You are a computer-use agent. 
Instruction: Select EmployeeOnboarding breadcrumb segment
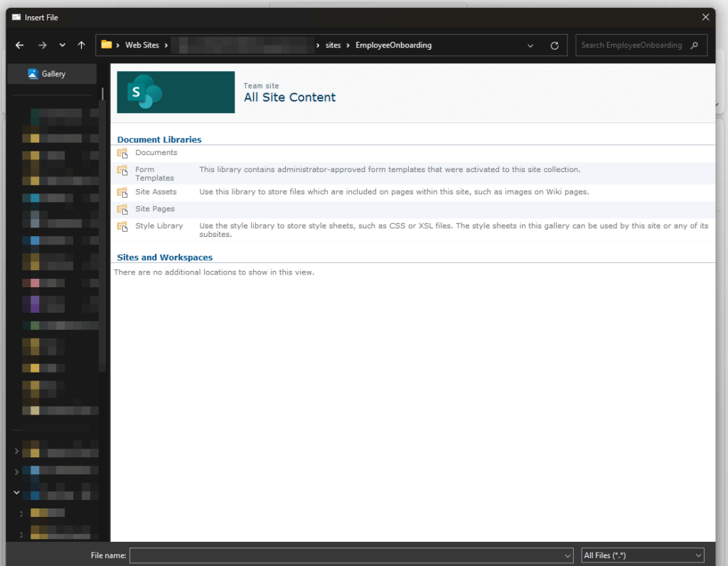tap(393, 45)
